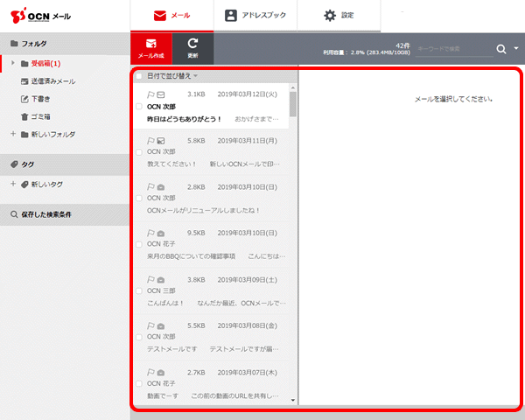Toggle the select-all mail checkbox
Image resolution: width=525 pixels, height=420 pixels.
pos(139,76)
